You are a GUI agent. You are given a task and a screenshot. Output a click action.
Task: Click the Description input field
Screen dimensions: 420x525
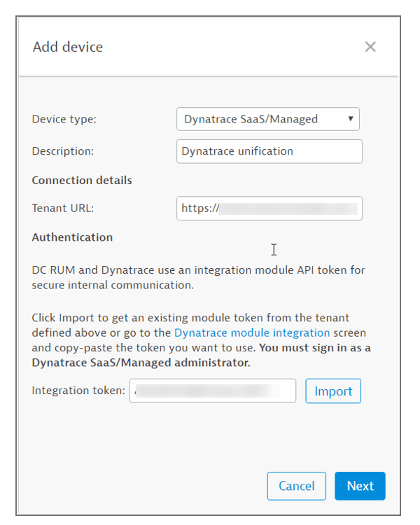(269, 151)
